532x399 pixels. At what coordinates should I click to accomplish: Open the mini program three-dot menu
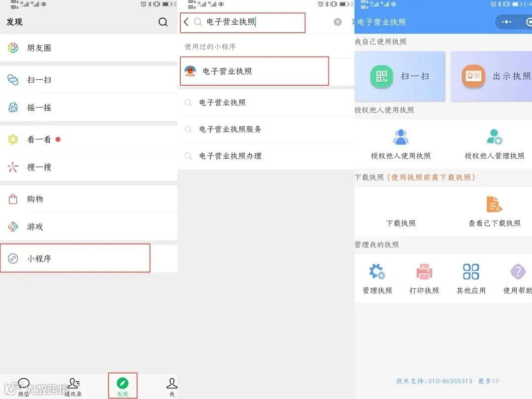coord(506,22)
